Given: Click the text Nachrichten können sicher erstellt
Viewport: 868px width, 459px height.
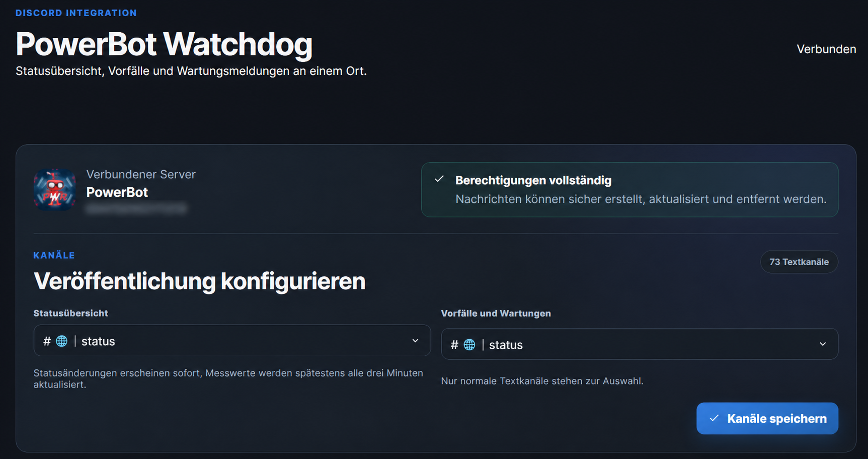Looking at the screenshot, I should pyautogui.click(x=641, y=199).
